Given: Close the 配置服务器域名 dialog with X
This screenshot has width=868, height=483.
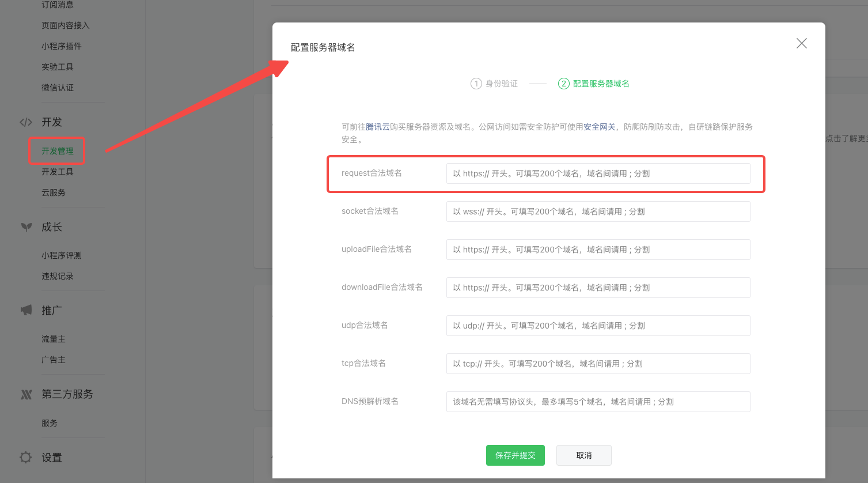Looking at the screenshot, I should click(801, 43).
